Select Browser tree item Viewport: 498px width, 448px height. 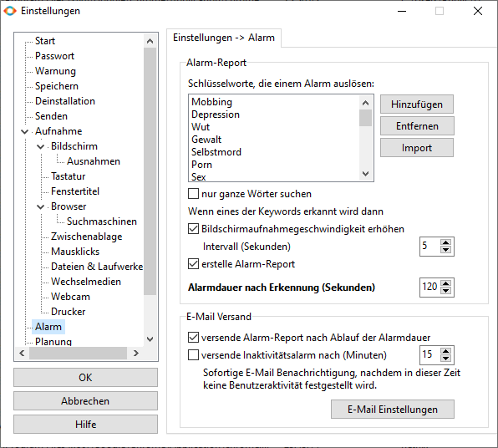tap(69, 206)
